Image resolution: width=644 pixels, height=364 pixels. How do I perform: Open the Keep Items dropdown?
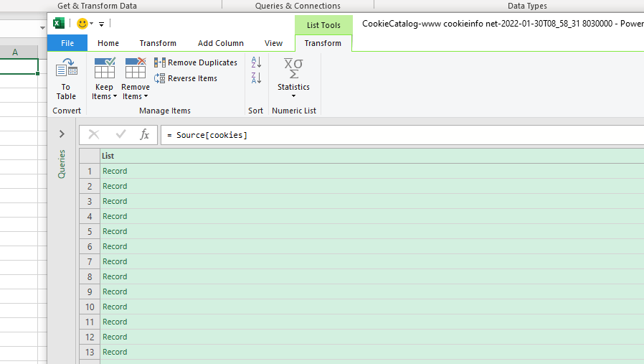[104, 79]
